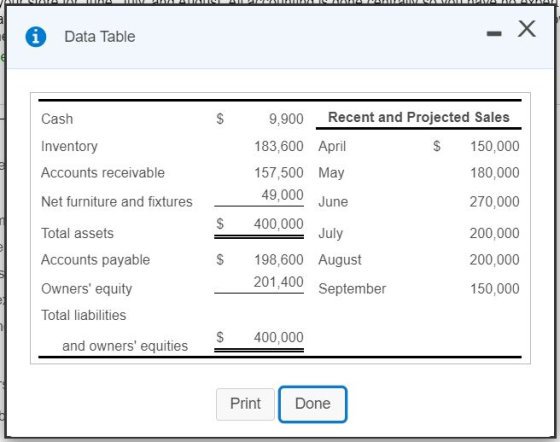
Task: Select the Data Table title text
Action: 100,37
